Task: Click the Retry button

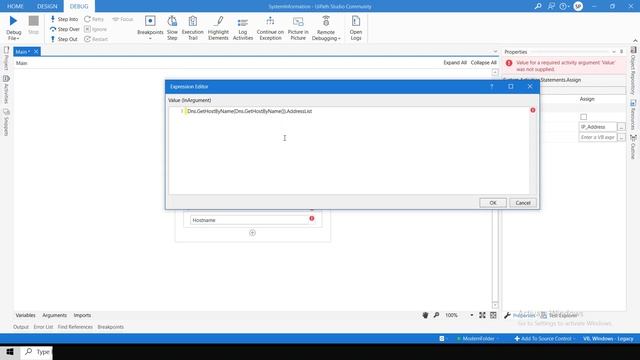Action: tap(94, 19)
